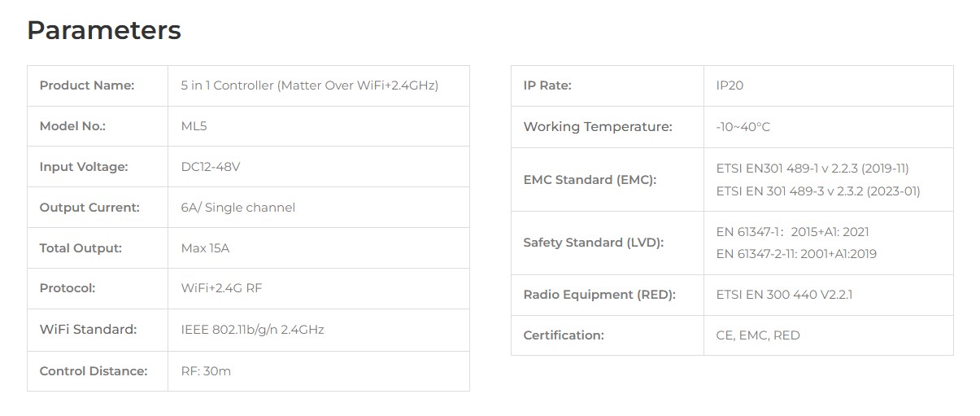Click the Input Voltage label

[x=84, y=167]
